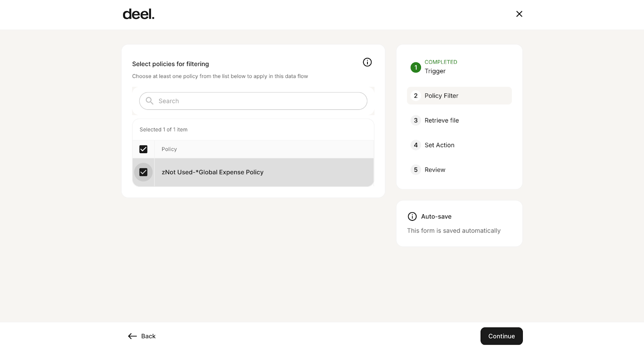Focus the policy Search field
The height and width of the screenshot is (349, 644).
[258, 101]
